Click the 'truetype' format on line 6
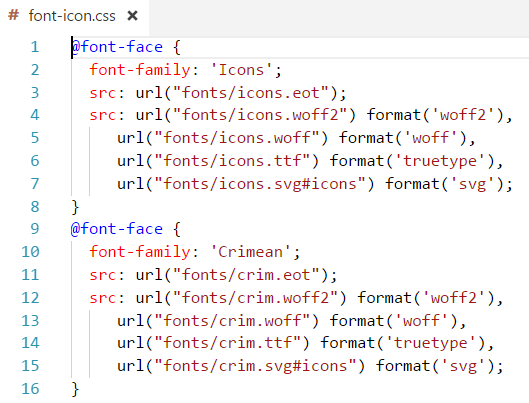The width and height of the screenshot is (529, 403). tap(440, 161)
